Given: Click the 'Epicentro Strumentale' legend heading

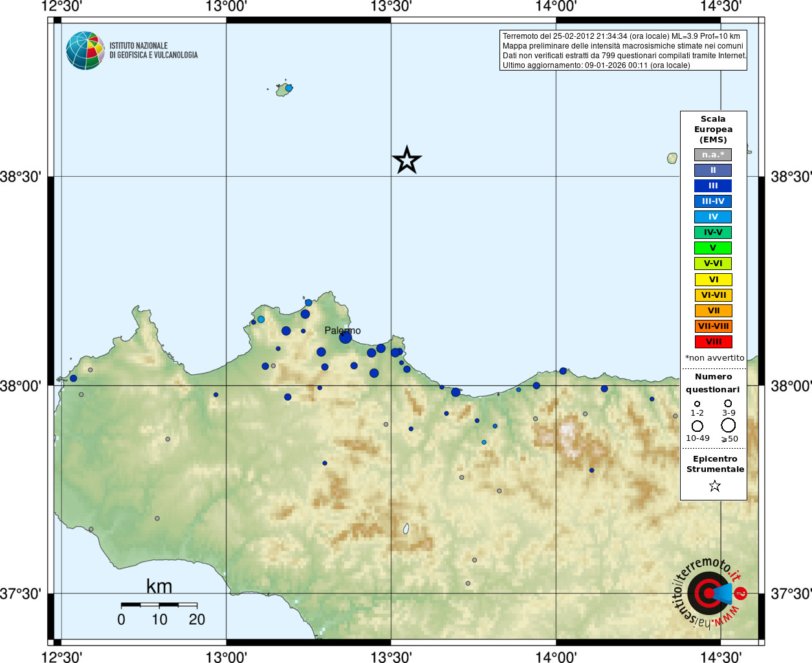Looking at the screenshot, I should click(x=715, y=464).
